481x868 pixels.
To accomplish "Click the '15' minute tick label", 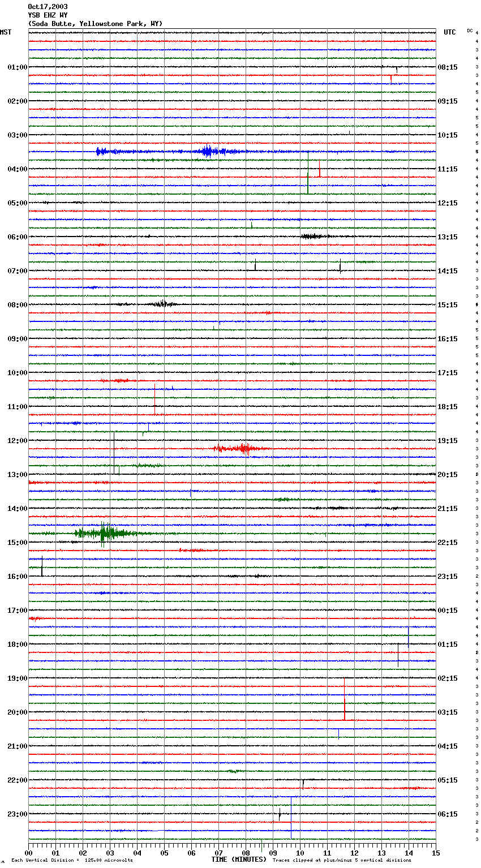I will 436,853.
